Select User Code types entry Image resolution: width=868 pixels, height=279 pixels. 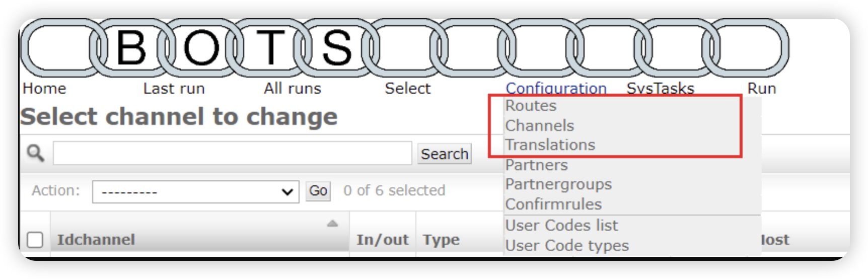(567, 246)
